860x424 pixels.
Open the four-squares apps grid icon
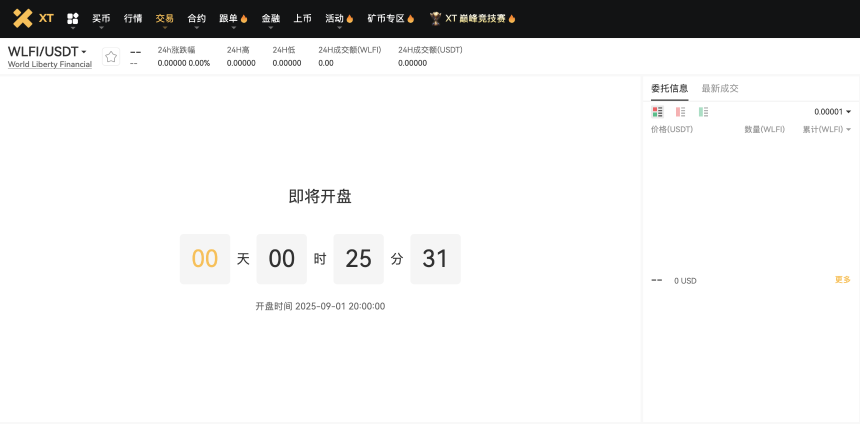[x=72, y=18]
